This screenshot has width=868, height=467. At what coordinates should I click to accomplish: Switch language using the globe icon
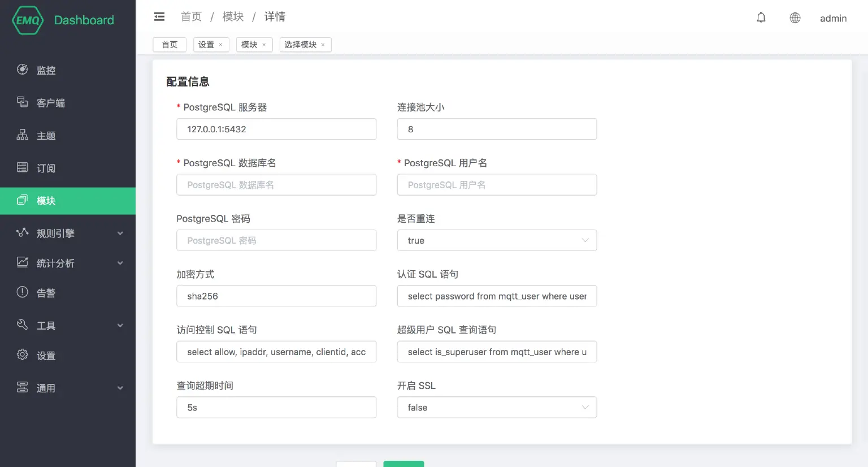[795, 18]
